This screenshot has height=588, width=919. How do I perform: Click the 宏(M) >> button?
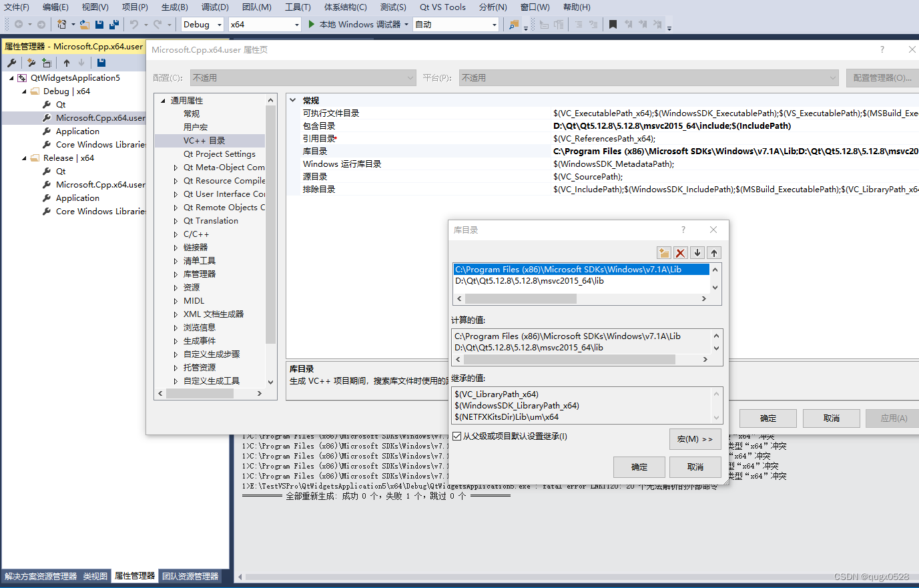click(x=694, y=438)
